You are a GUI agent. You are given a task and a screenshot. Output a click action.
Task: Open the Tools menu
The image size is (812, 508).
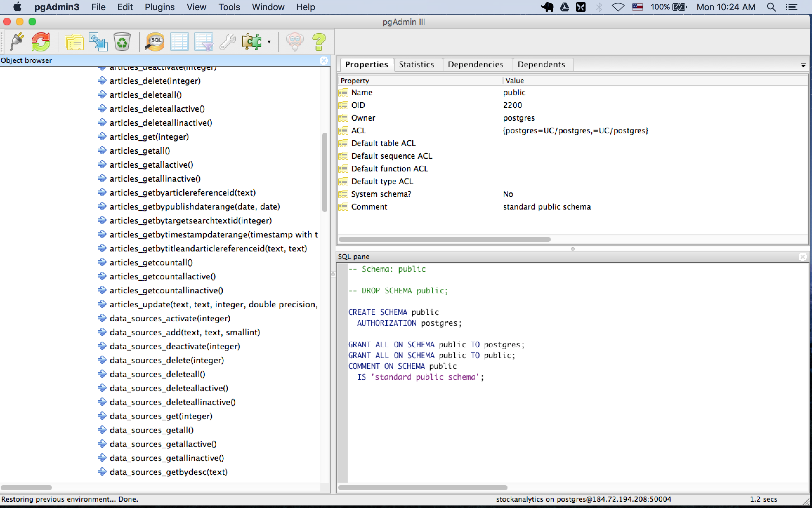click(229, 7)
